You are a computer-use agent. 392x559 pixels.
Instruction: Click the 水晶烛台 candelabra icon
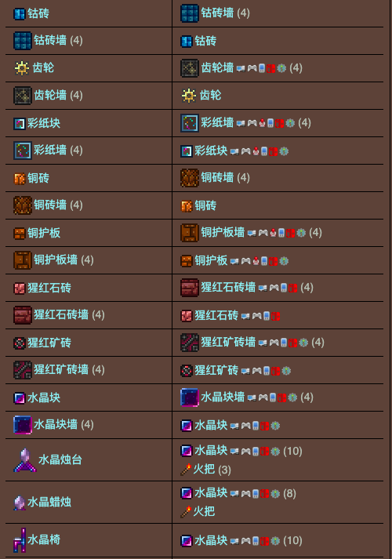click(x=24, y=460)
